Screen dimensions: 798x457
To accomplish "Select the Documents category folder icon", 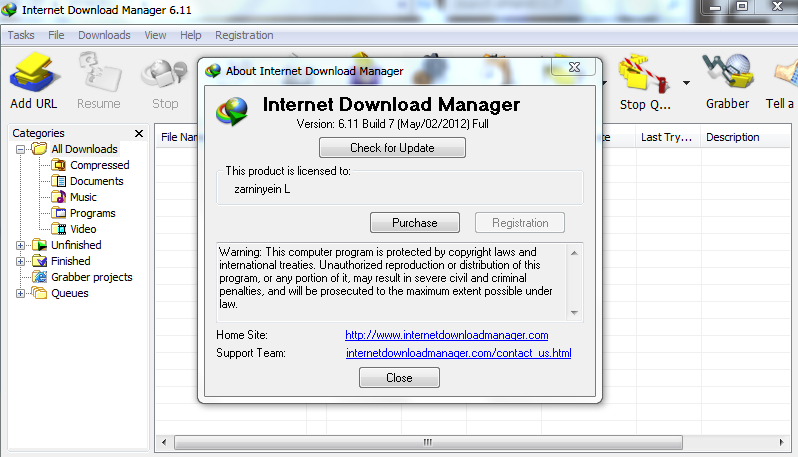I will 59,181.
